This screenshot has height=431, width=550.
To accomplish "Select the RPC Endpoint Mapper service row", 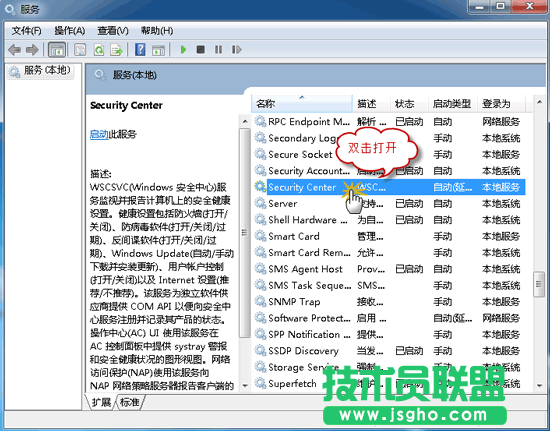I will tap(389, 122).
